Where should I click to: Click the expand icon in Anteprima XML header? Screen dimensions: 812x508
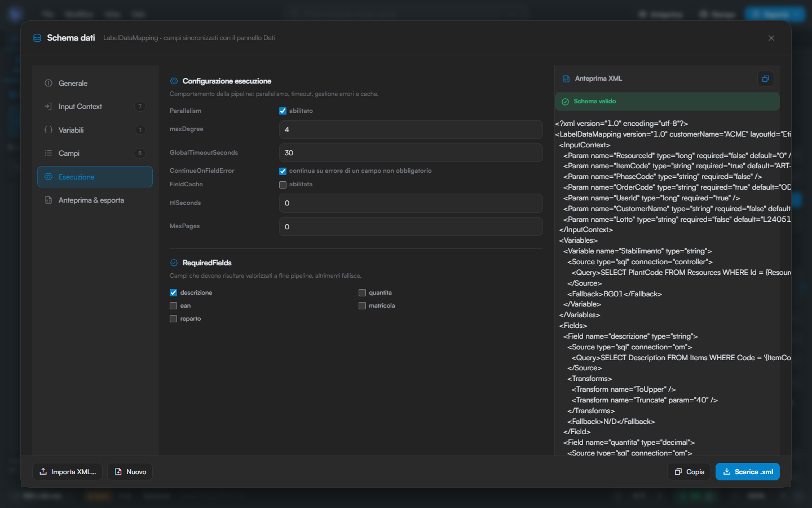tap(766, 79)
